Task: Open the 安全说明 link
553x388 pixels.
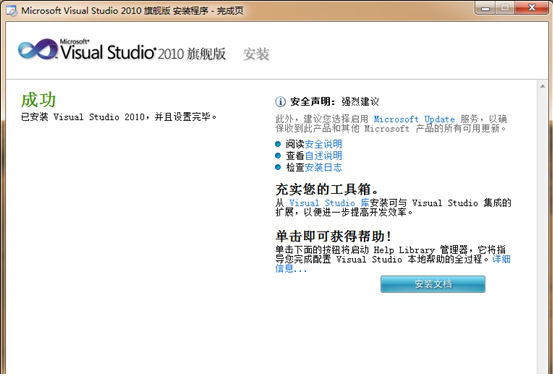Action: click(x=323, y=144)
